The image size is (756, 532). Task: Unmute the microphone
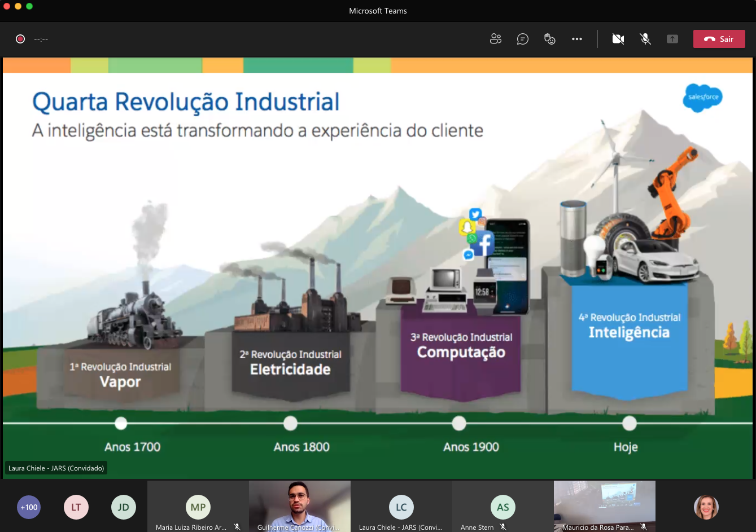tap(645, 39)
